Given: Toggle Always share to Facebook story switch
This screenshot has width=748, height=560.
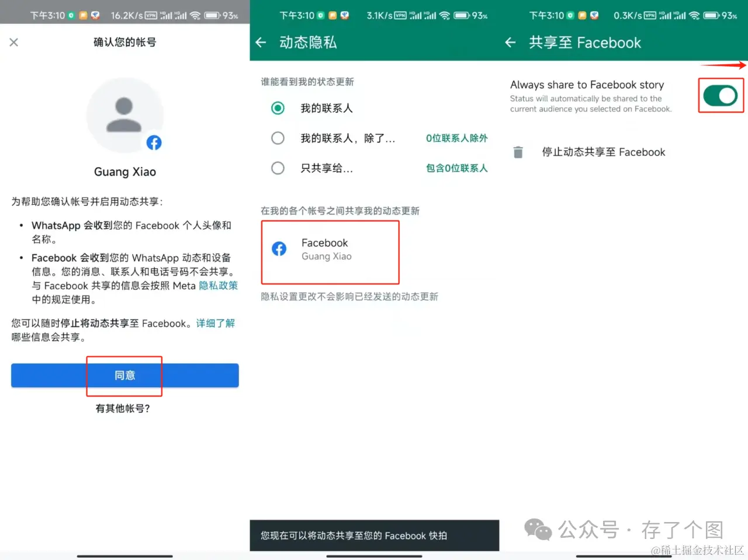Looking at the screenshot, I should pos(720,96).
